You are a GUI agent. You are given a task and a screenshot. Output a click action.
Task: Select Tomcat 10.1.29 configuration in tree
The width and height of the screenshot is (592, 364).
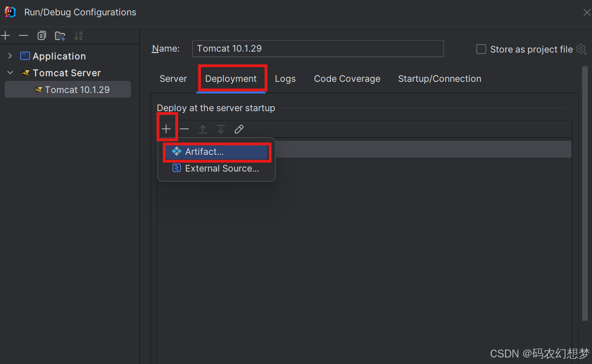77,90
